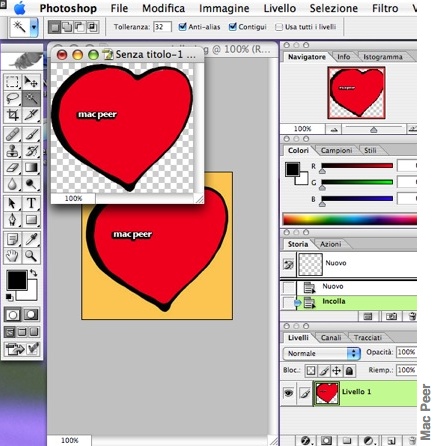Select the Type tool

point(31,203)
